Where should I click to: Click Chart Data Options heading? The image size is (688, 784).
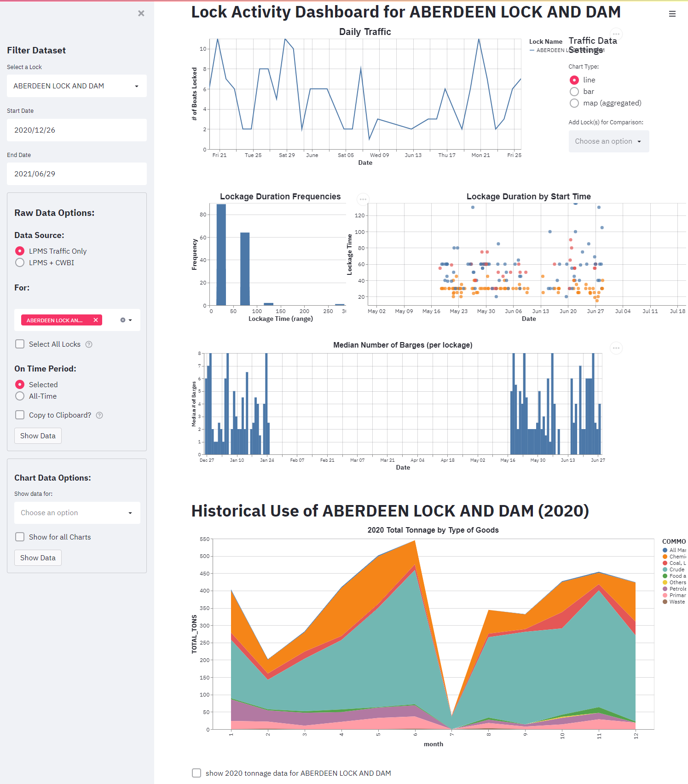click(x=52, y=478)
